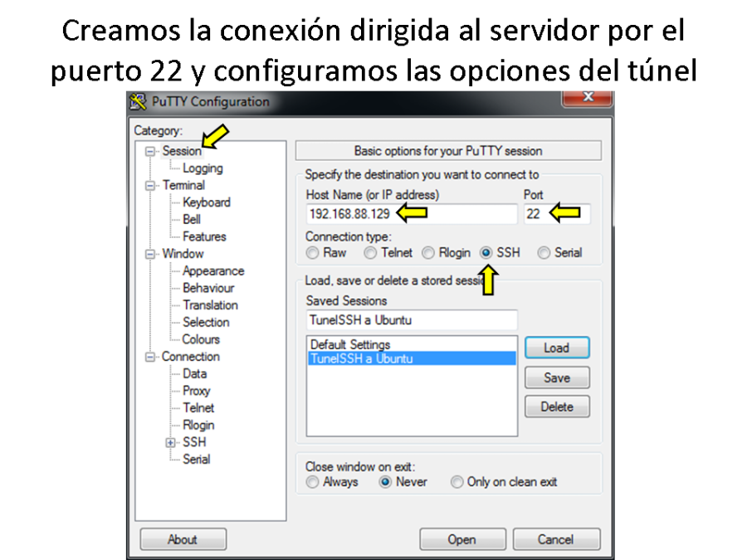Collapse the Session tree branch
This screenshot has height=560, width=747.
pyautogui.click(x=150, y=151)
